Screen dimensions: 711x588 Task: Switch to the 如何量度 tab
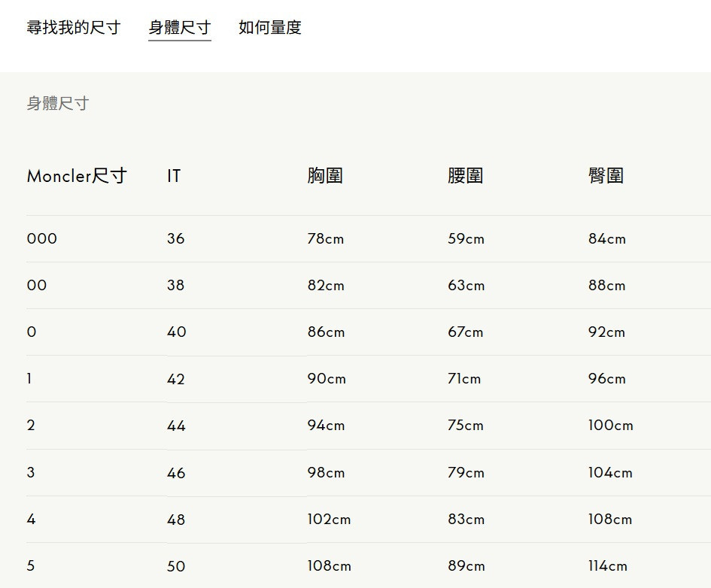(x=270, y=28)
